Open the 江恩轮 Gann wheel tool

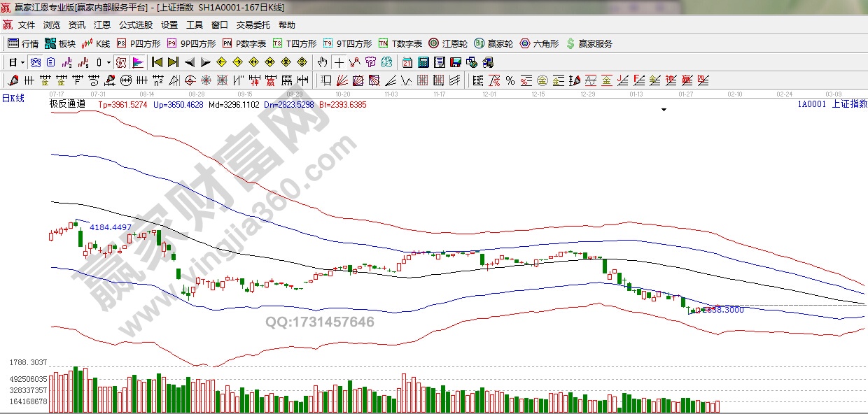point(449,43)
